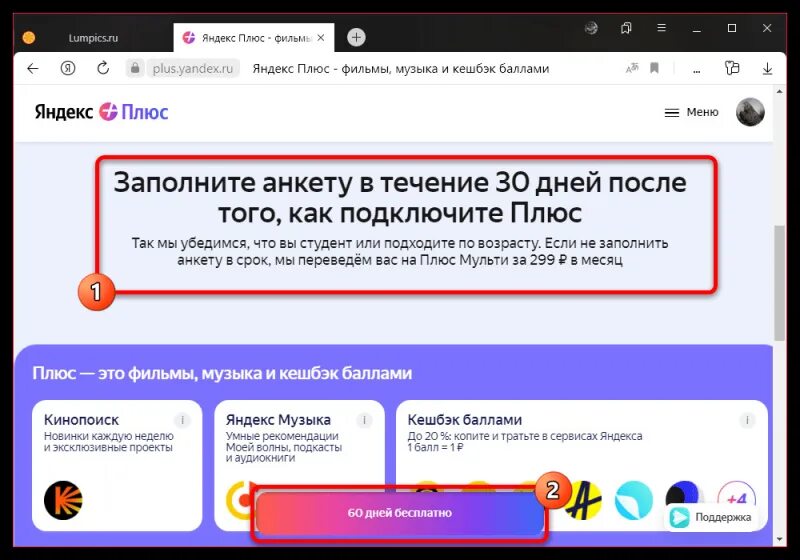Bookmark this page with the bookmark icon

655,68
